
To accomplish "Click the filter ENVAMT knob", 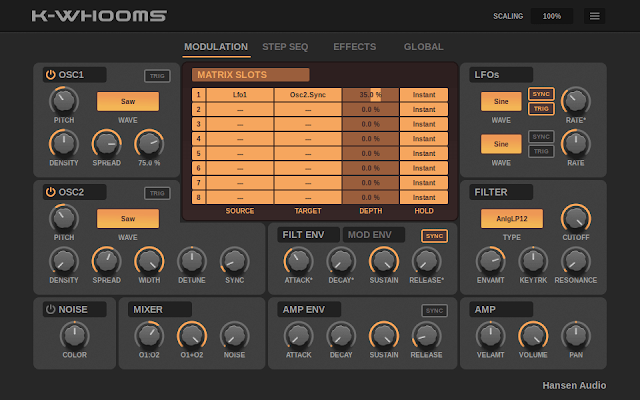I will (491, 261).
